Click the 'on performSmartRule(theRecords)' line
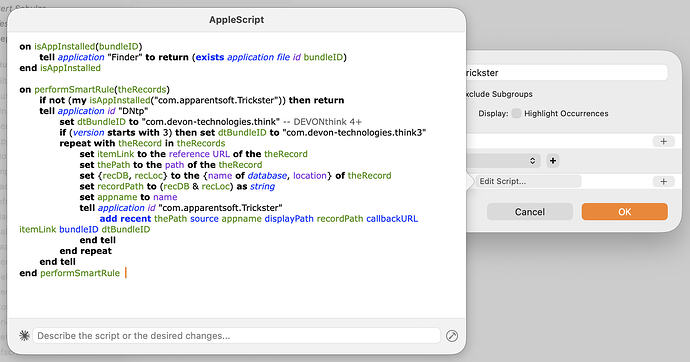This screenshot has height=362, width=690. click(94, 89)
